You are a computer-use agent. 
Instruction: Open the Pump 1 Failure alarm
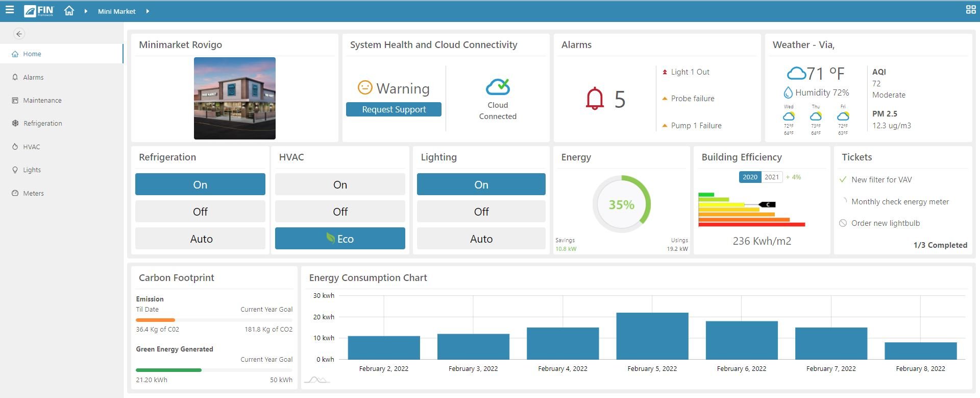(x=696, y=125)
